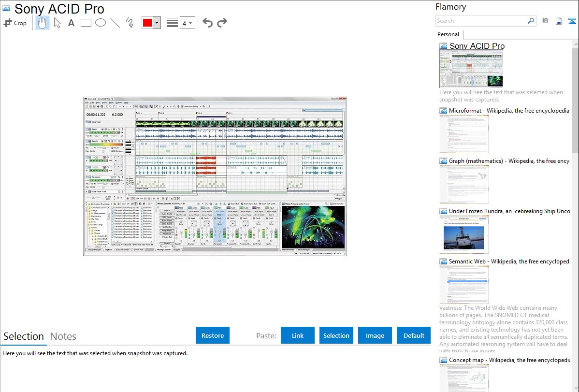Image resolution: width=579 pixels, height=392 pixels.
Task: Choose the text annotation tool
Action: tap(71, 23)
